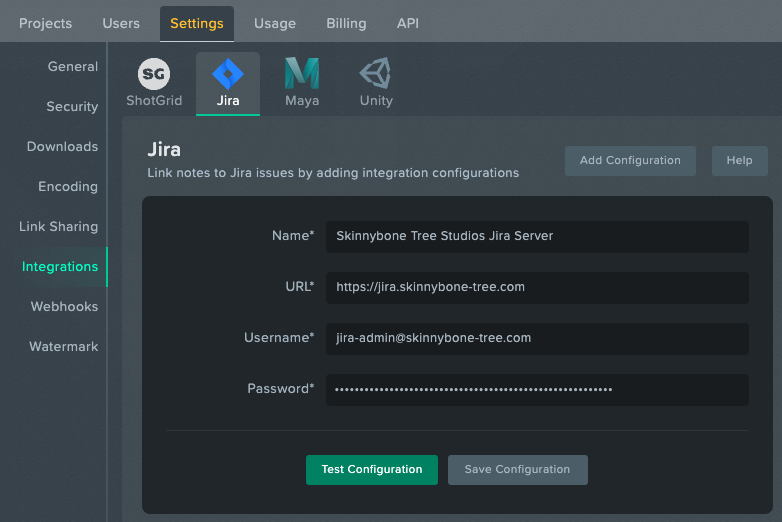The width and height of the screenshot is (782, 522).
Task: Open General settings in sidebar
Action: 73,66
